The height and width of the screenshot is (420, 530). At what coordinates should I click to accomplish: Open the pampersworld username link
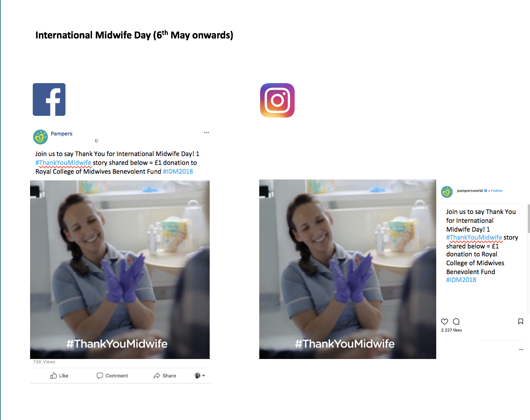click(x=470, y=191)
